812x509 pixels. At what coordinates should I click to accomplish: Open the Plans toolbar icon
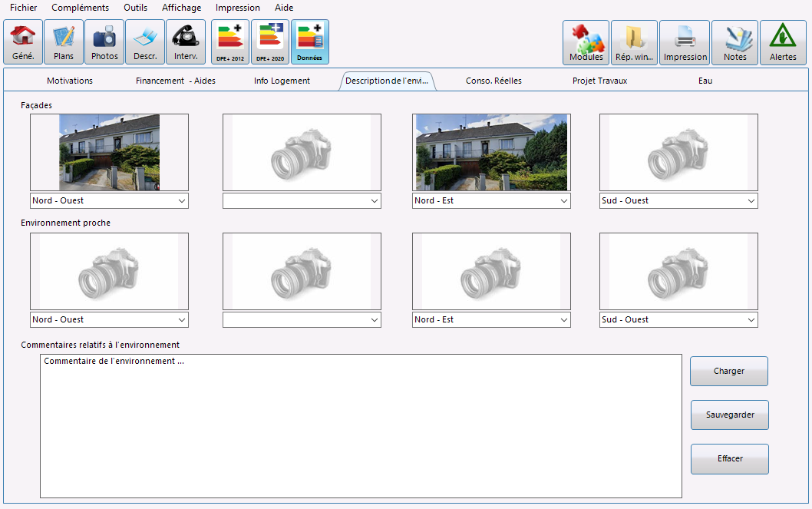tap(64, 42)
